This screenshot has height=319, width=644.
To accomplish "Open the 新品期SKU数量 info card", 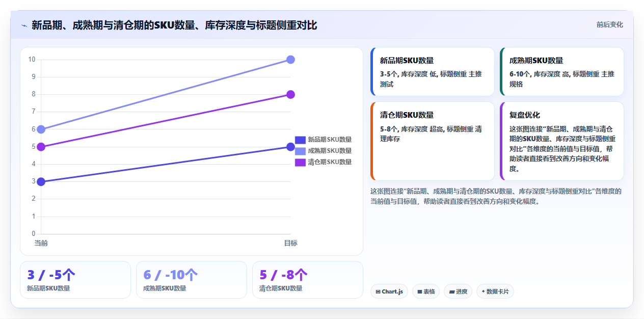I will coord(433,72).
